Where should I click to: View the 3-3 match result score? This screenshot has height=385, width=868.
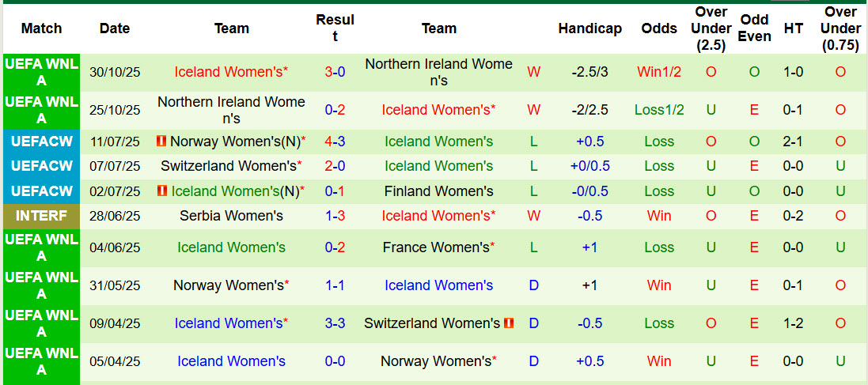(335, 323)
